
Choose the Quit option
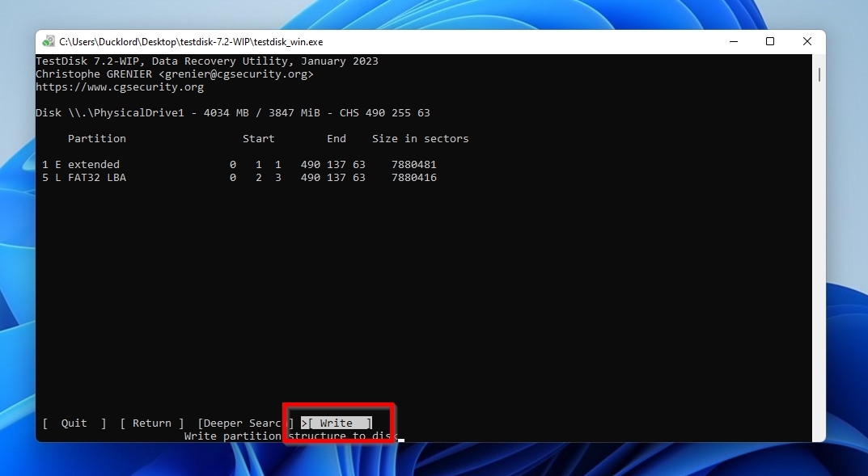tap(73, 423)
